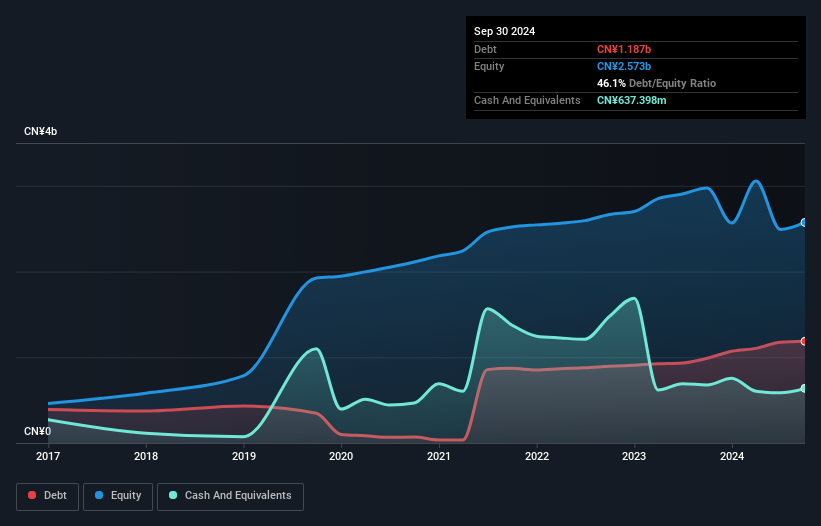Image resolution: width=821 pixels, height=526 pixels.
Task: Click the 2024 axis label
Action: [732, 456]
